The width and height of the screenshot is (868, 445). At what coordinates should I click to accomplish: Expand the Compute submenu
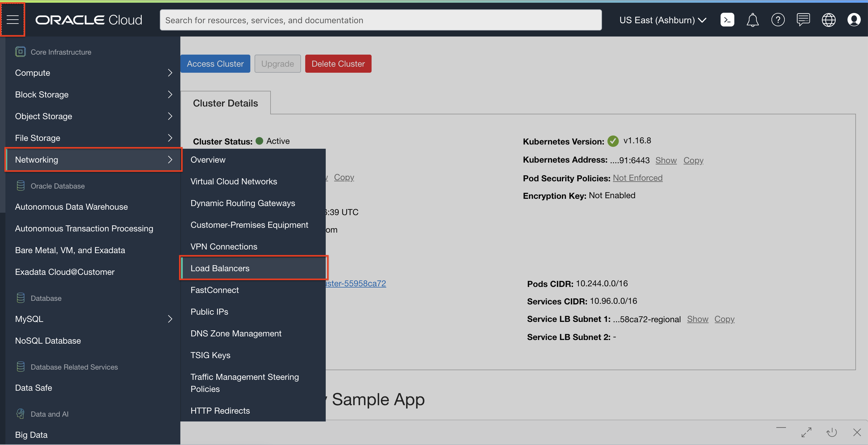click(x=93, y=73)
